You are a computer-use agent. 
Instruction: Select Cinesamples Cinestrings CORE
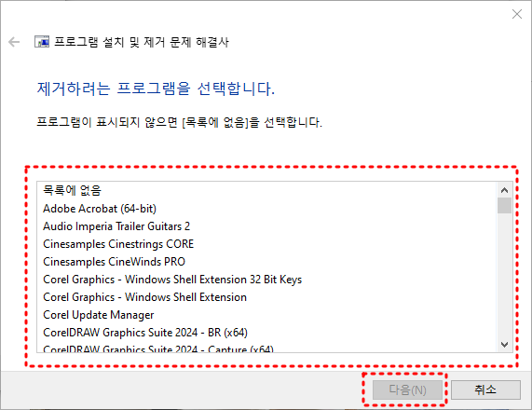click(x=266, y=244)
